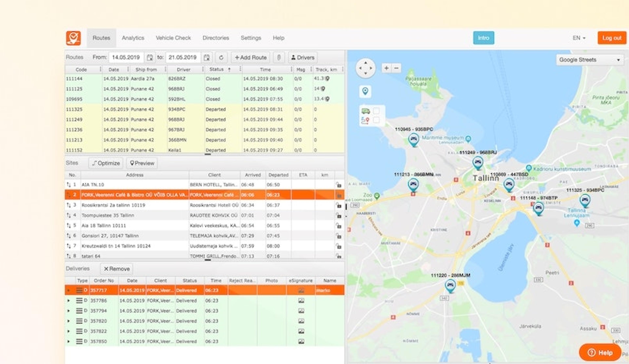Viewport: 629px width, 364px height.
Task: Click the to-date input field 21.05.2019
Action: pyautogui.click(x=183, y=58)
